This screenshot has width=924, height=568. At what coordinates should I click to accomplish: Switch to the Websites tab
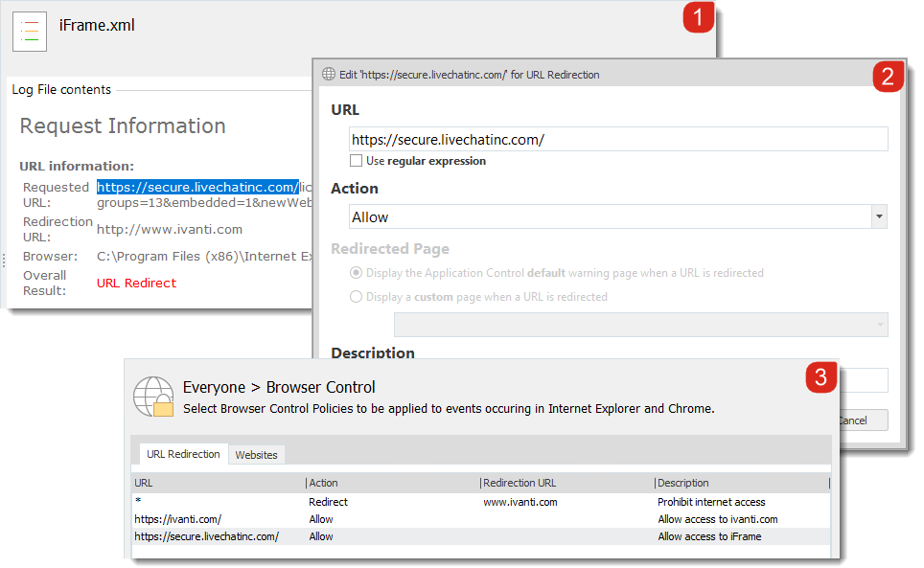(256, 455)
